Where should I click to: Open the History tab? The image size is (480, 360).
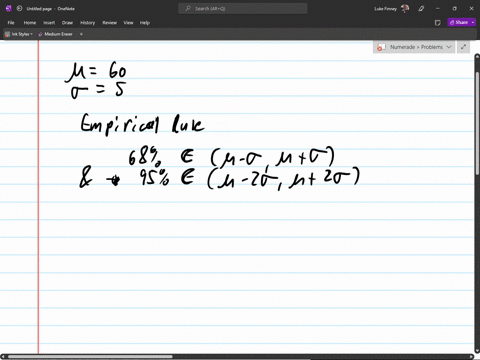[88, 23]
